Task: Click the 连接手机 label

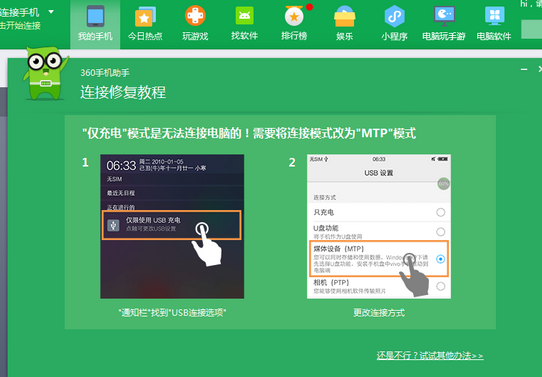Action: pos(20,12)
